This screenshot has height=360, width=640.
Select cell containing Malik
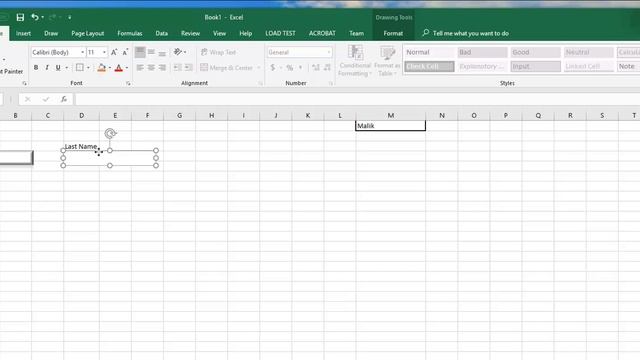[x=390, y=126]
